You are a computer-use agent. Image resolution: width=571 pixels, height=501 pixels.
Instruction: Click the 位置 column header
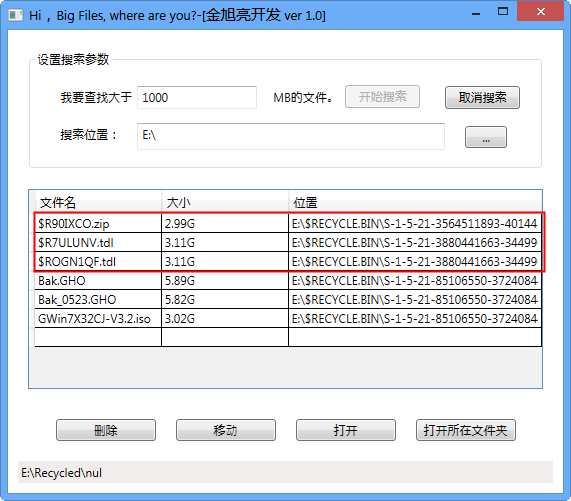point(415,202)
